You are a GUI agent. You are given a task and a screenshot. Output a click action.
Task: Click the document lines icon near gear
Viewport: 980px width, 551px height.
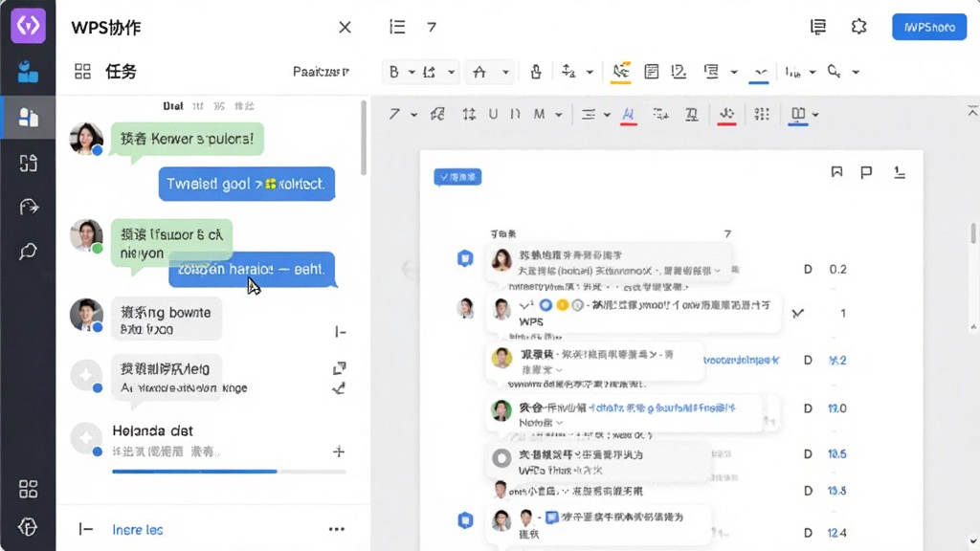tap(818, 27)
